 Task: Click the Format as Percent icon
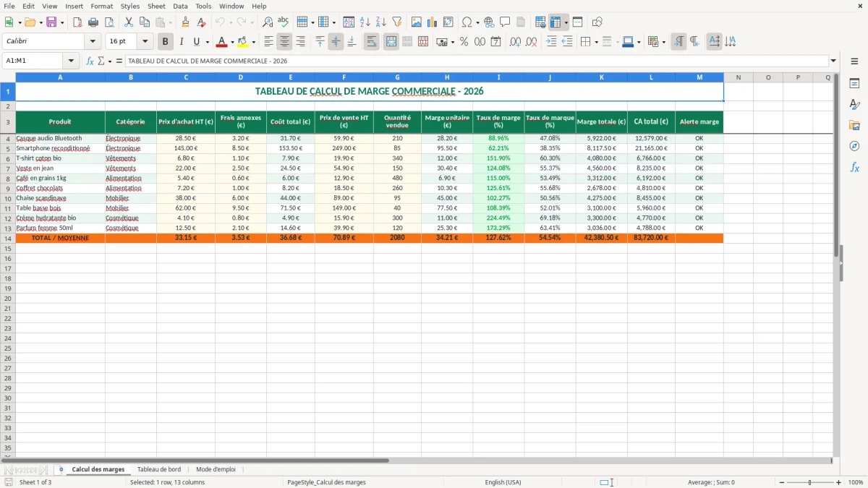(x=464, y=42)
